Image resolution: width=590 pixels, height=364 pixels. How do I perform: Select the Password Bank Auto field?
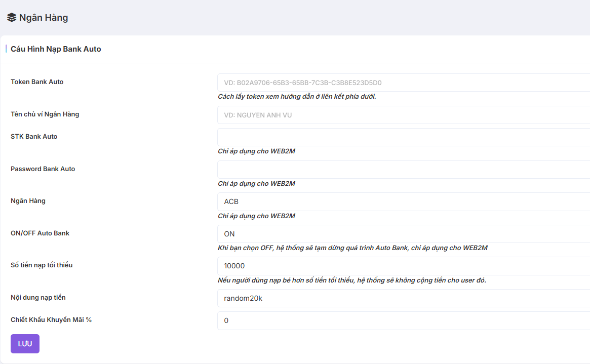pyautogui.click(x=403, y=170)
